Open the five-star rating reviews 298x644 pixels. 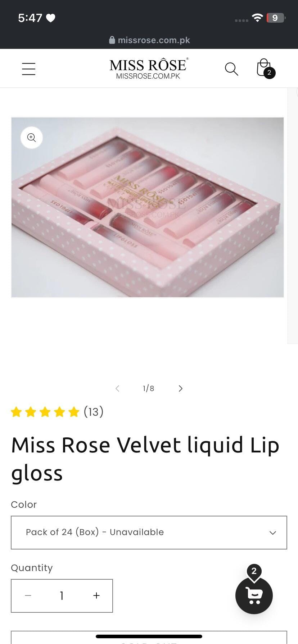[x=45, y=412]
